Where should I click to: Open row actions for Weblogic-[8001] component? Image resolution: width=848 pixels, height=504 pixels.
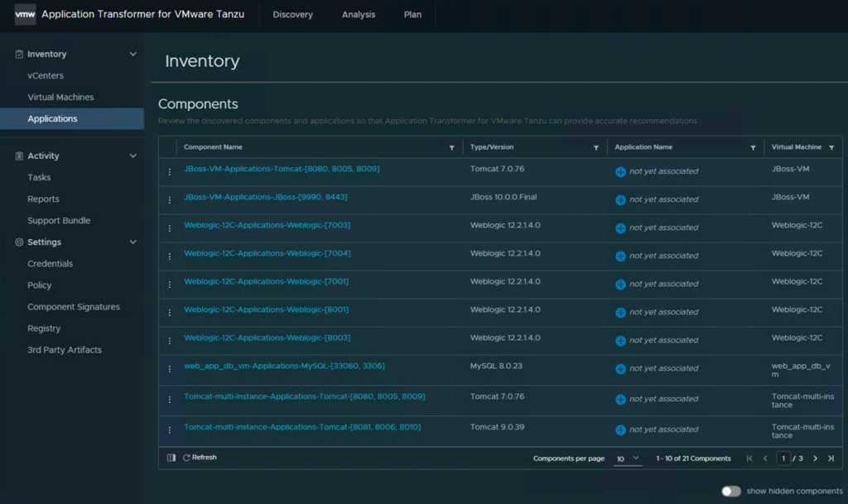click(169, 312)
